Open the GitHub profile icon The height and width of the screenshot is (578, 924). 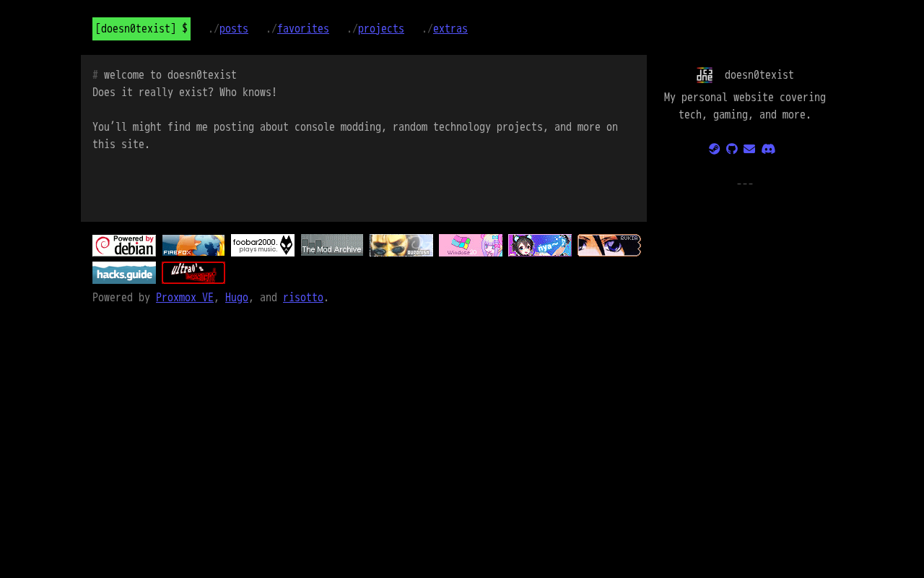tap(732, 149)
